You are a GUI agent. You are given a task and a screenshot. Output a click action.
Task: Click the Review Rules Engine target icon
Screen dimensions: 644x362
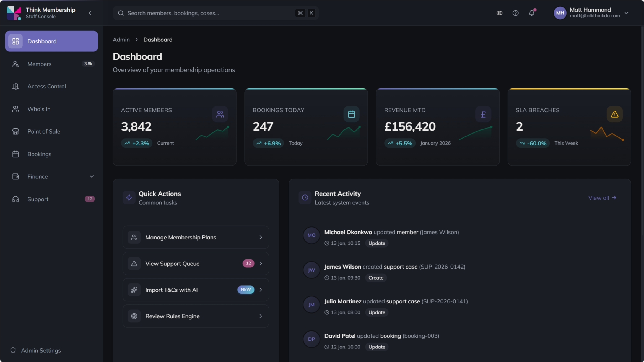click(134, 316)
